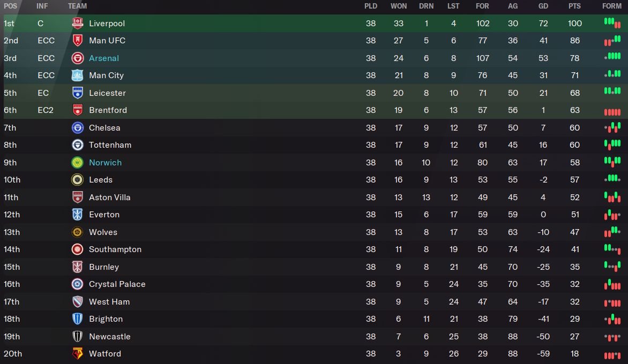
Task: Select the Newcastle striped shield badge
Action: (x=77, y=336)
